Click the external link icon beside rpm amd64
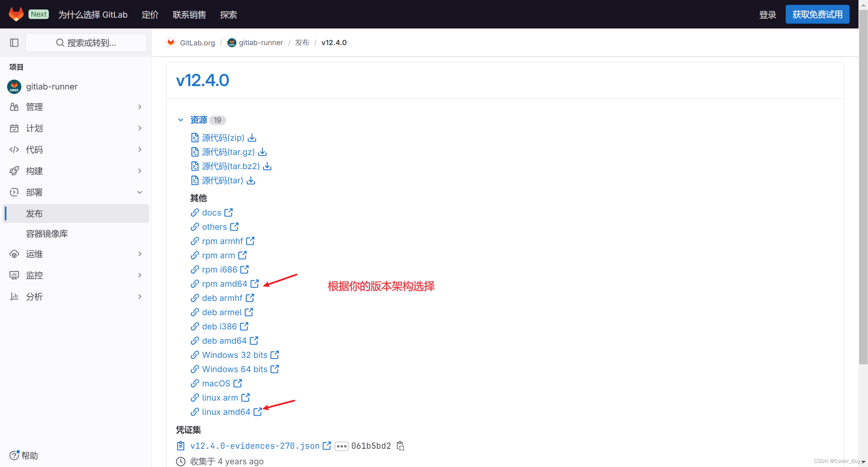The width and height of the screenshot is (868, 467). [255, 284]
